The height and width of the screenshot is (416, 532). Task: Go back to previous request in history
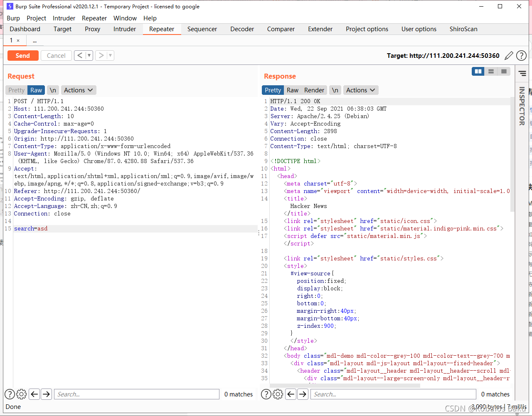pyautogui.click(x=80, y=55)
